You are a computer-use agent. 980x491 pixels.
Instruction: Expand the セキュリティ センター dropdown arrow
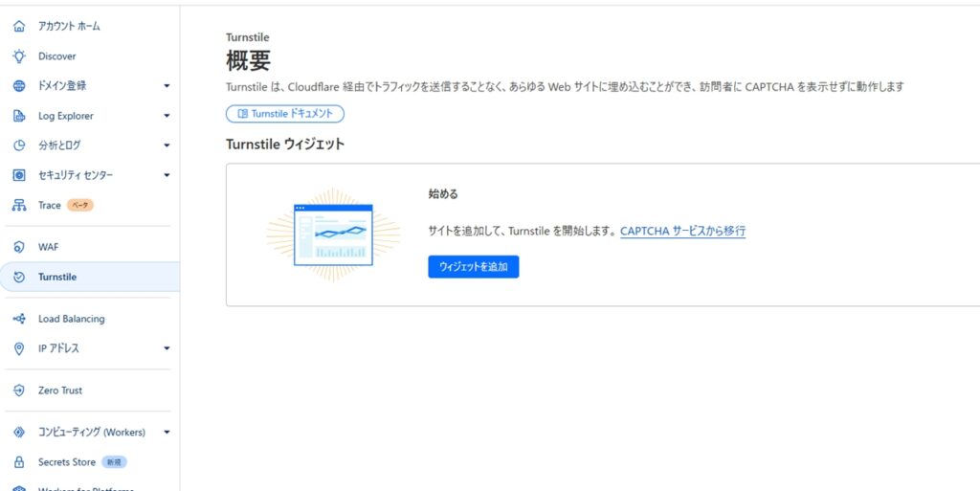click(x=167, y=175)
